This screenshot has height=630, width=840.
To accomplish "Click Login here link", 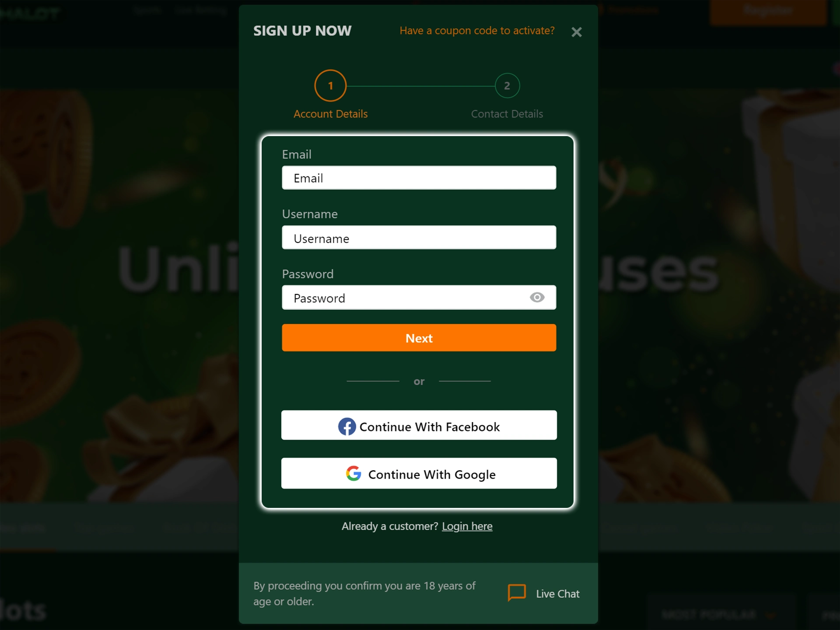I will click(x=467, y=526).
